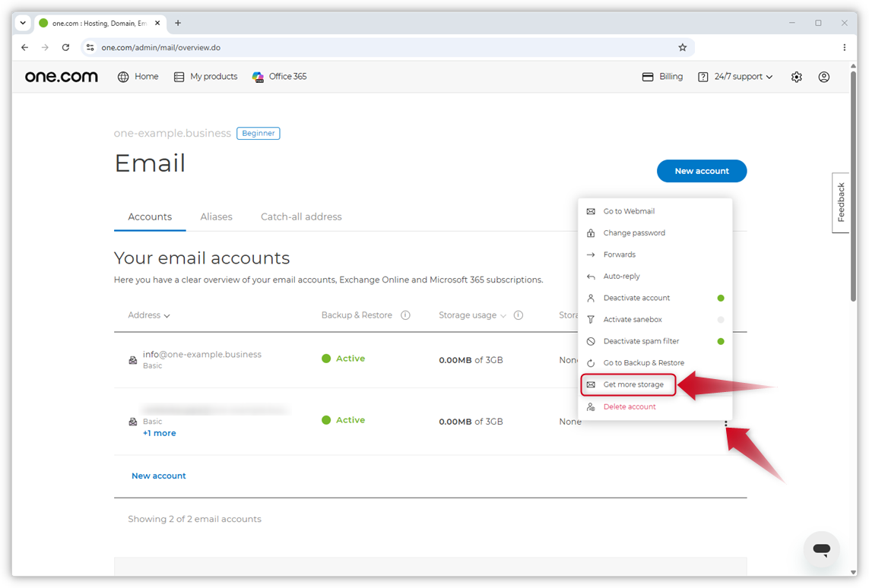Bookmark this page with star icon
The height and width of the screenshot is (588, 869).
coord(682,48)
